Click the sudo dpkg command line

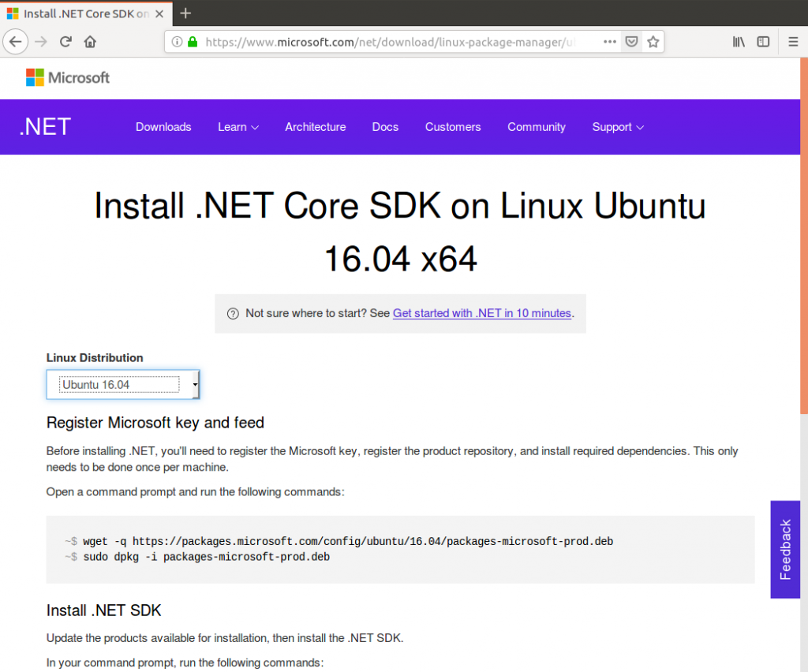[206, 557]
